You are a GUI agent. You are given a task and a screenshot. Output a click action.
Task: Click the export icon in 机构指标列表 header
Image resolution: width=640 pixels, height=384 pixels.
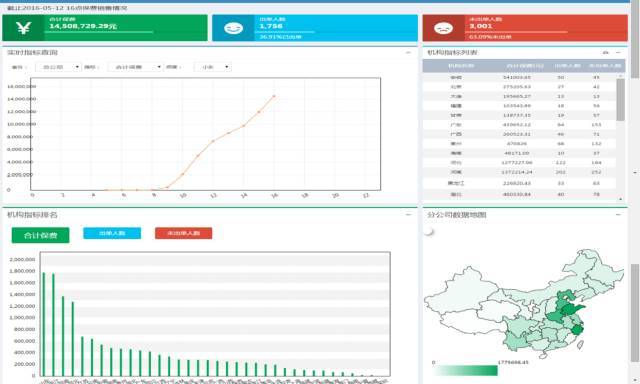[606, 53]
